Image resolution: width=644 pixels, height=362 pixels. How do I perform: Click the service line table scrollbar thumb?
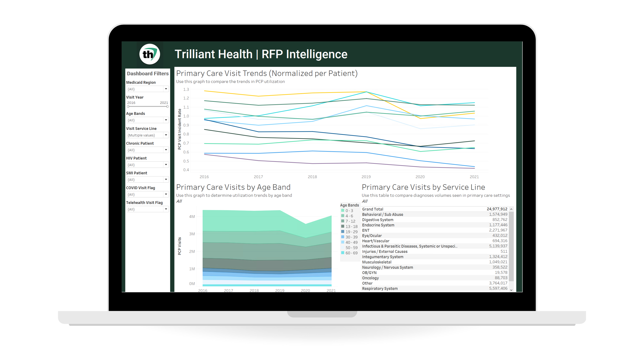[x=511, y=246]
